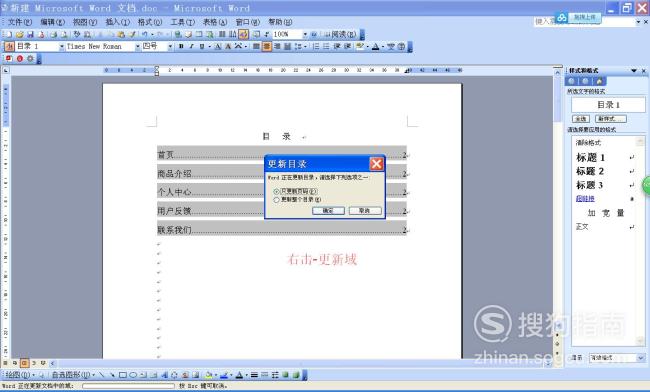Click the 全选 Select All button
Screen dimensions: 650x392
pyautogui.click(x=581, y=119)
